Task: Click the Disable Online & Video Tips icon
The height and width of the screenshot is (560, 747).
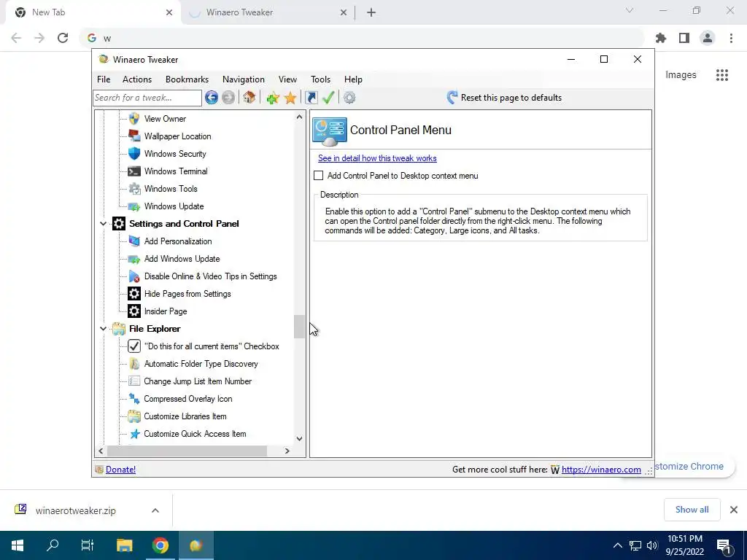Action: tap(134, 276)
